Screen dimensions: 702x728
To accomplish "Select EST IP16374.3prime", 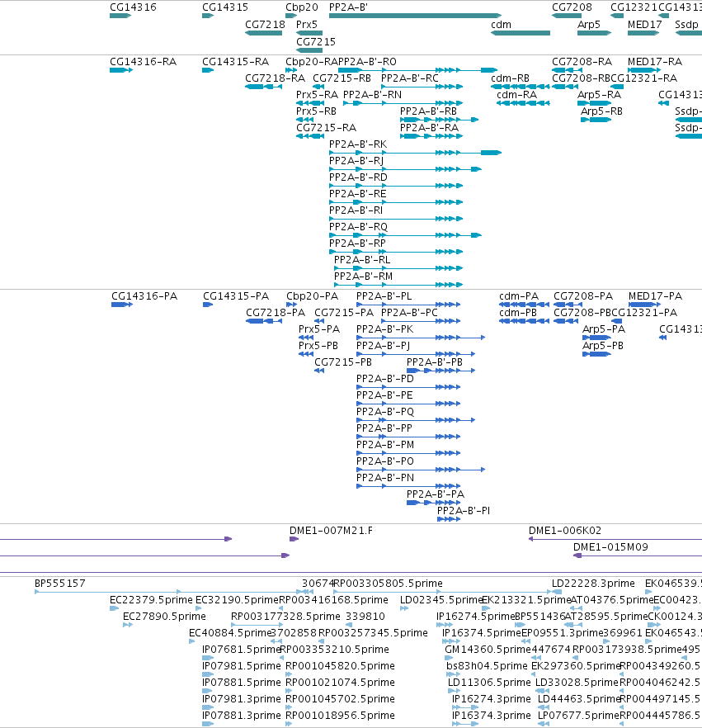I will point(492,716).
